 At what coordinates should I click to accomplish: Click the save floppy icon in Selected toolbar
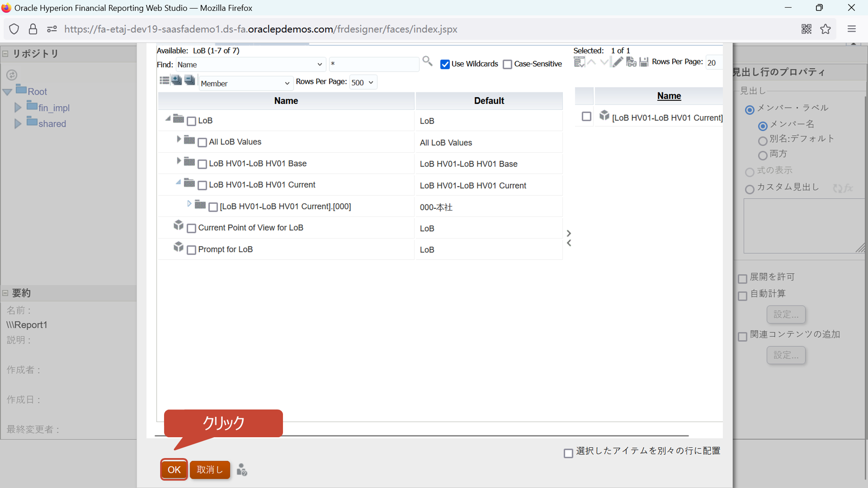pyautogui.click(x=644, y=62)
